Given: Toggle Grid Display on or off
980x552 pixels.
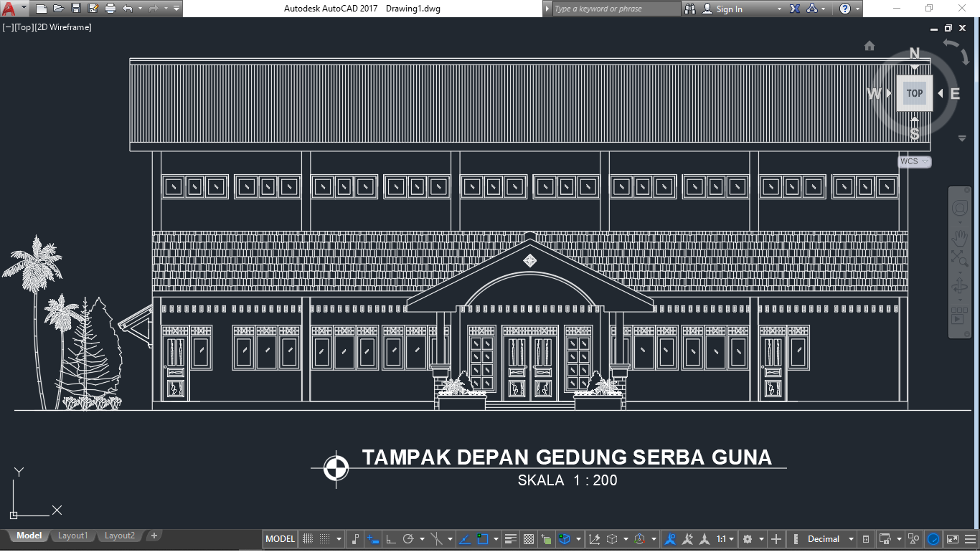Looking at the screenshot, I should click(x=308, y=538).
